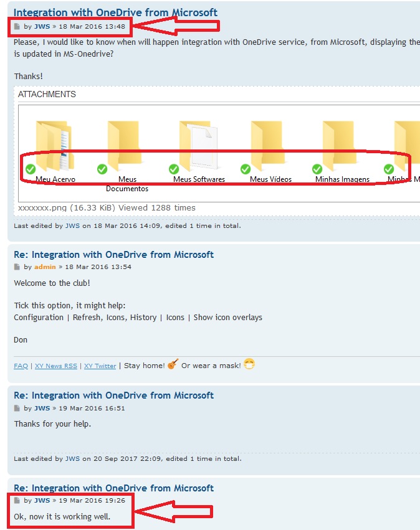Open the FAQ link in admin's signature
The image size is (420, 530).
tap(21, 366)
